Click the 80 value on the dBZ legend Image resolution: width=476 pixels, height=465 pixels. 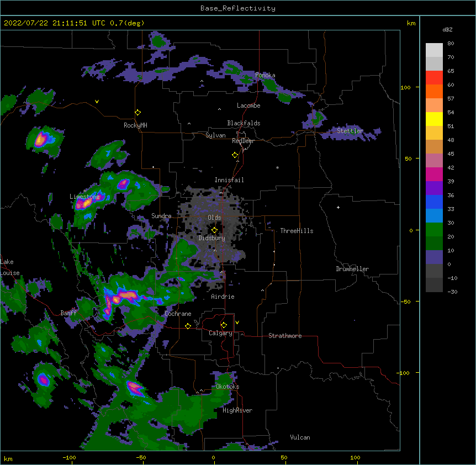point(451,44)
